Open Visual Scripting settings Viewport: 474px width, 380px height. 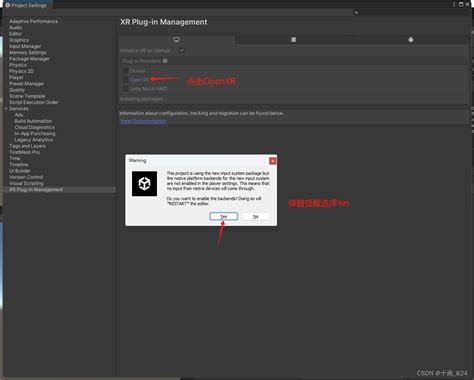[x=26, y=183]
